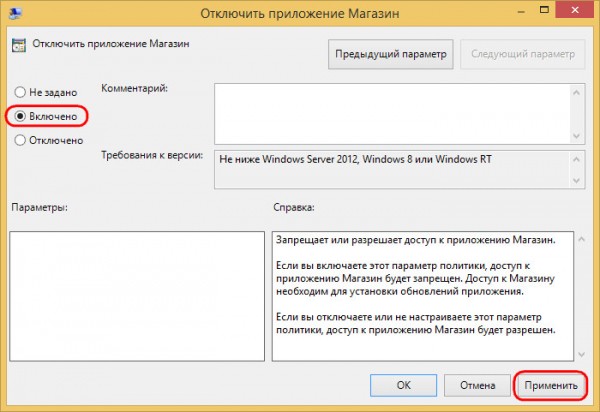Close the 'Отключить приложение Магазин' dialog

click(x=575, y=10)
